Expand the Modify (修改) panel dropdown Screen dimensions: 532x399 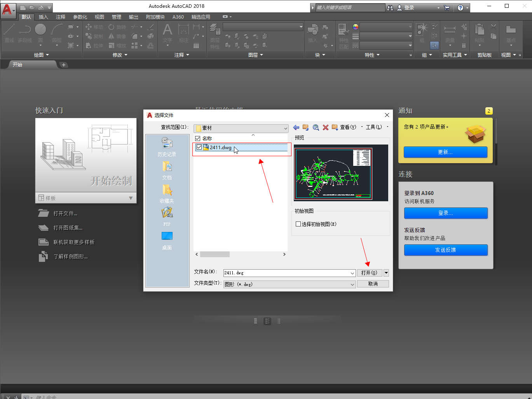[x=120, y=55]
